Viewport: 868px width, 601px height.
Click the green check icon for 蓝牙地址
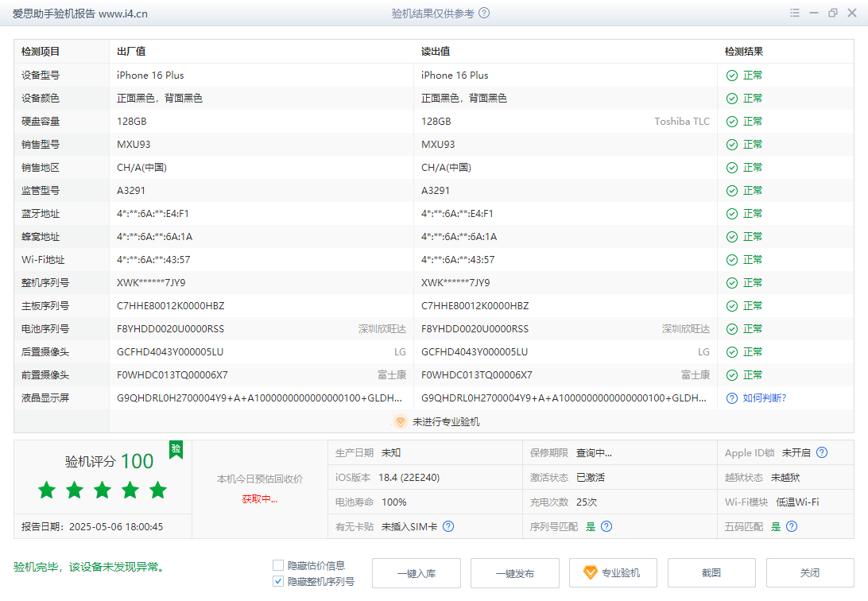[732, 214]
